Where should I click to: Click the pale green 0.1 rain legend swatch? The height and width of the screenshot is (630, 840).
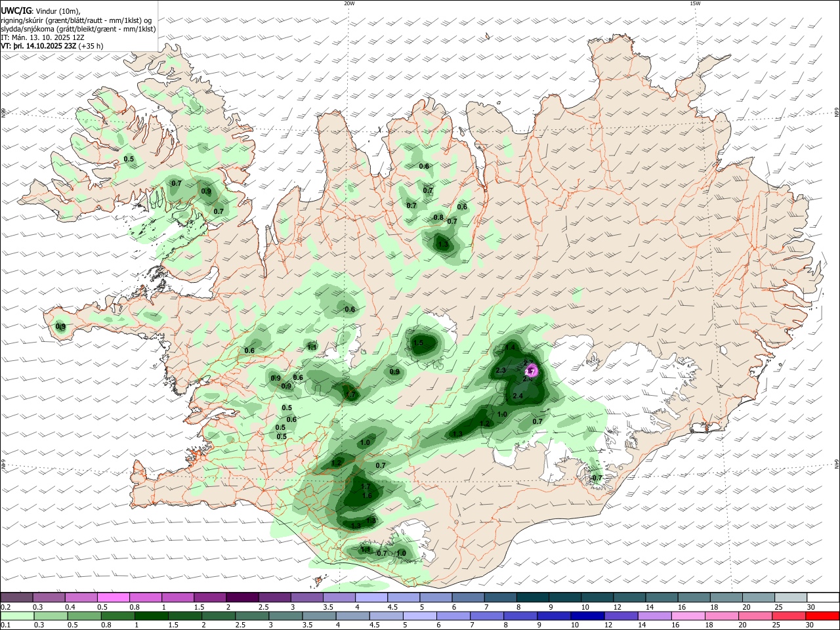pyautogui.click(x=16, y=616)
